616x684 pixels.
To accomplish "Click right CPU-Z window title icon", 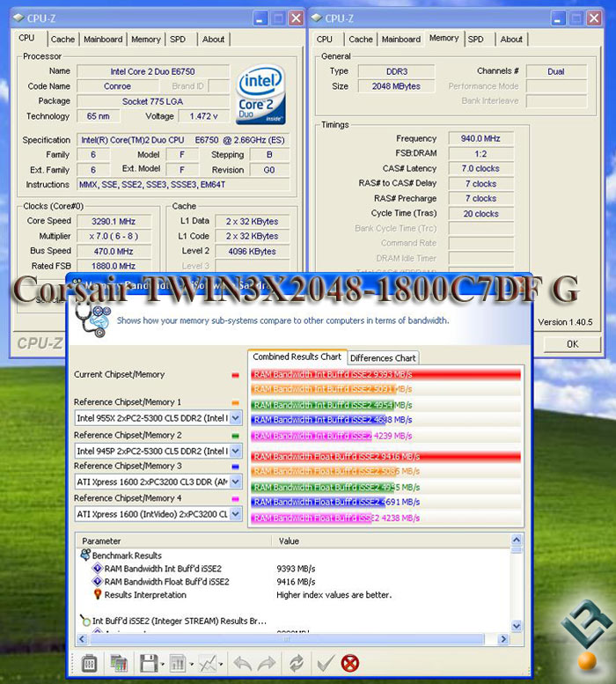I will point(317,18).
